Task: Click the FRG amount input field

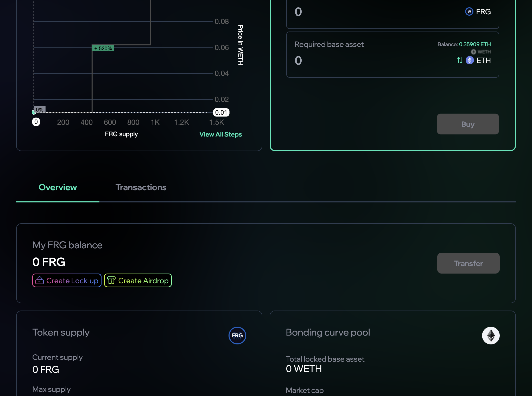Action: [x=392, y=12]
